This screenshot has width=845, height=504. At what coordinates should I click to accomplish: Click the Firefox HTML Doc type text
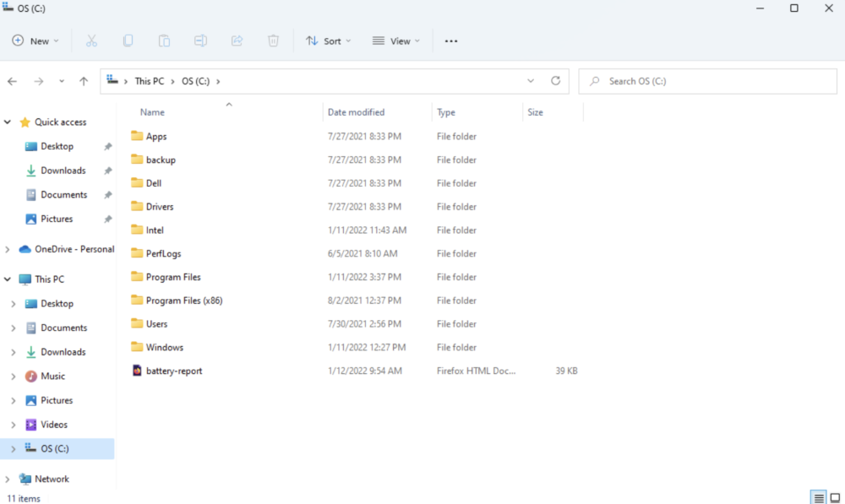476,371
